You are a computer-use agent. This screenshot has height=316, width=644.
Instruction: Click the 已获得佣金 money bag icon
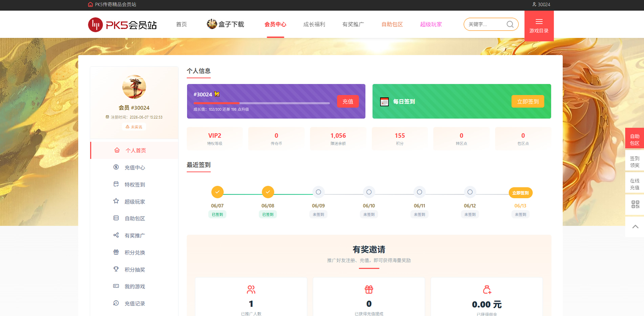coord(487,290)
